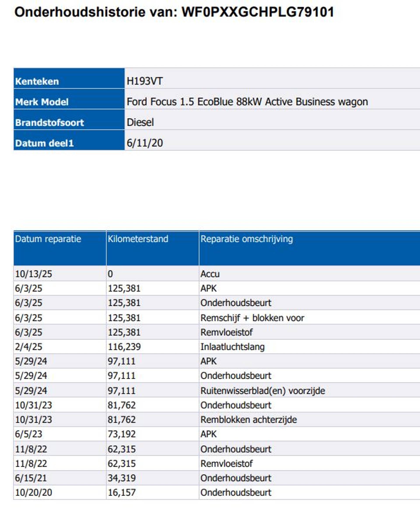420x530 pixels.
Task: Click the 116,239 kilometerstand cell
Action: pyautogui.click(x=124, y=347)
